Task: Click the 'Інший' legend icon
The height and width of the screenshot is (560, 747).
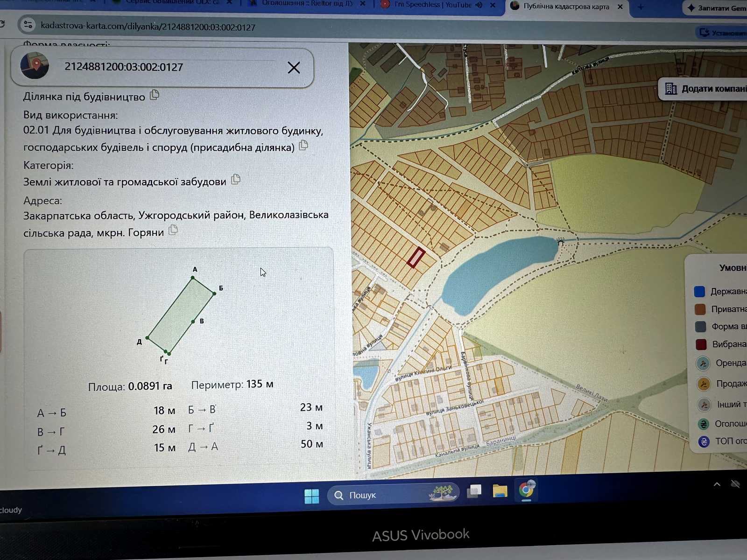Action: coord(704,405)
